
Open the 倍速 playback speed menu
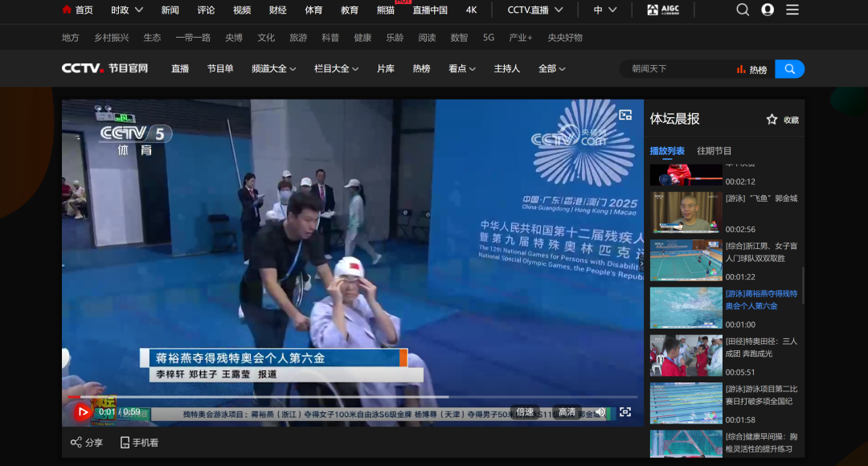(525, 412)
